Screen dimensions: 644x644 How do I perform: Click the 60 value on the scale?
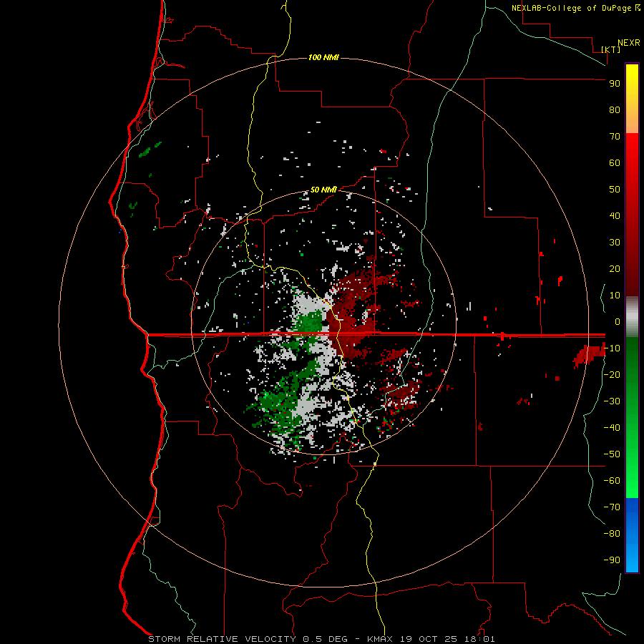point(615,163)
